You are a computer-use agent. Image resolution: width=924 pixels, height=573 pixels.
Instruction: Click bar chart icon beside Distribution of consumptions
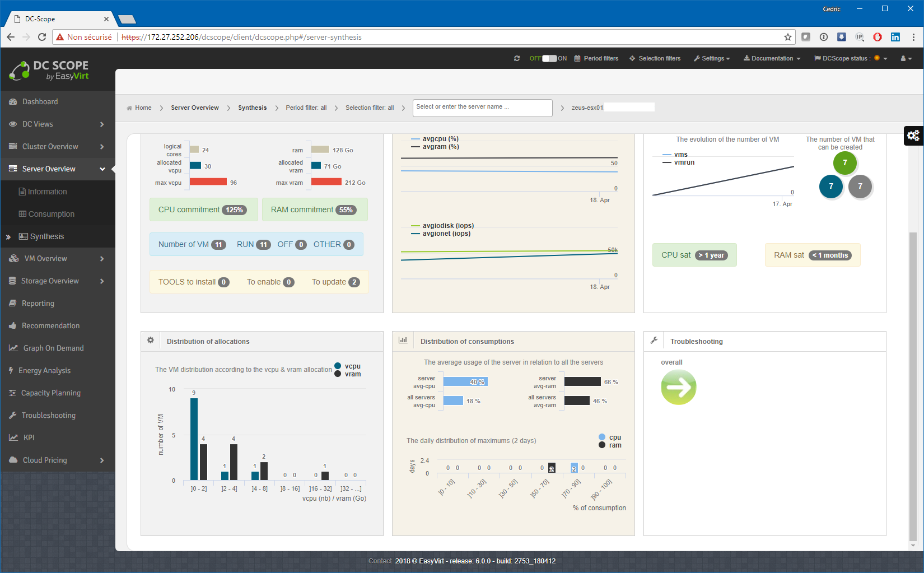click(x=403, y=341)
